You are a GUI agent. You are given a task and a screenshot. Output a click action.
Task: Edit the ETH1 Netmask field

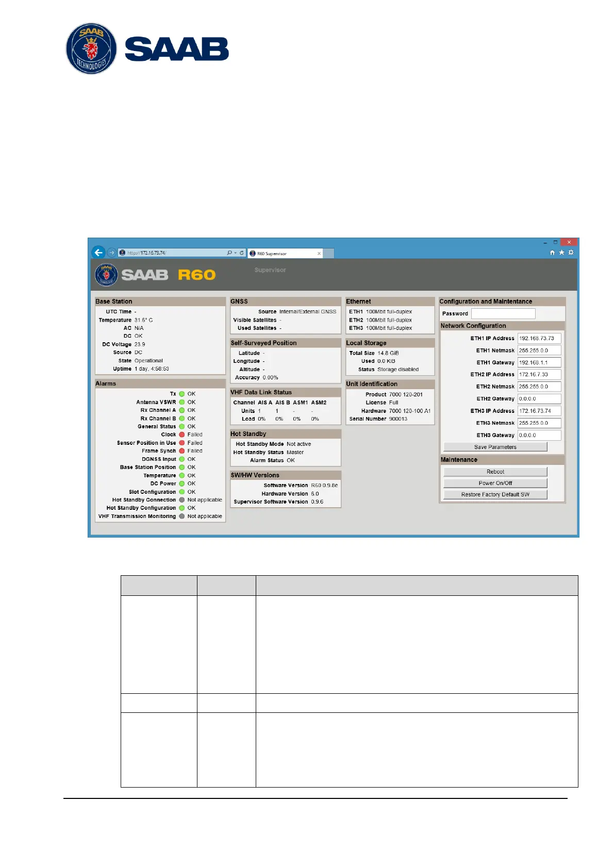(539, 350)
